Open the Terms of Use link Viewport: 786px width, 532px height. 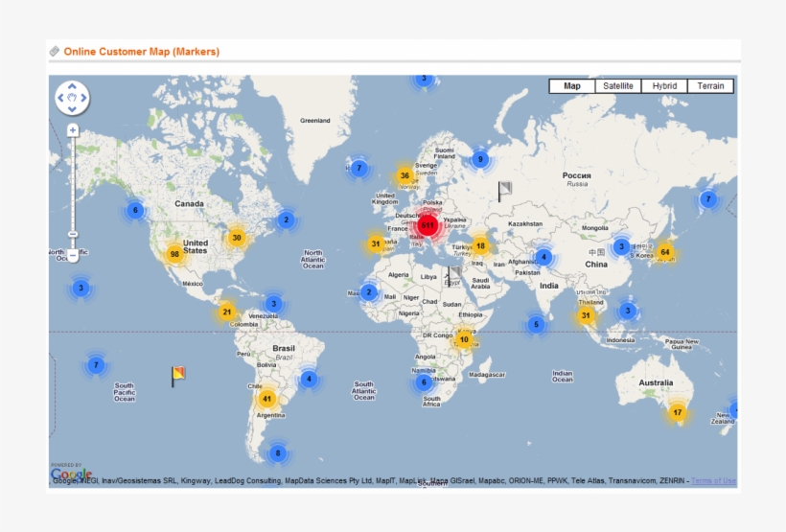(713, 480)
